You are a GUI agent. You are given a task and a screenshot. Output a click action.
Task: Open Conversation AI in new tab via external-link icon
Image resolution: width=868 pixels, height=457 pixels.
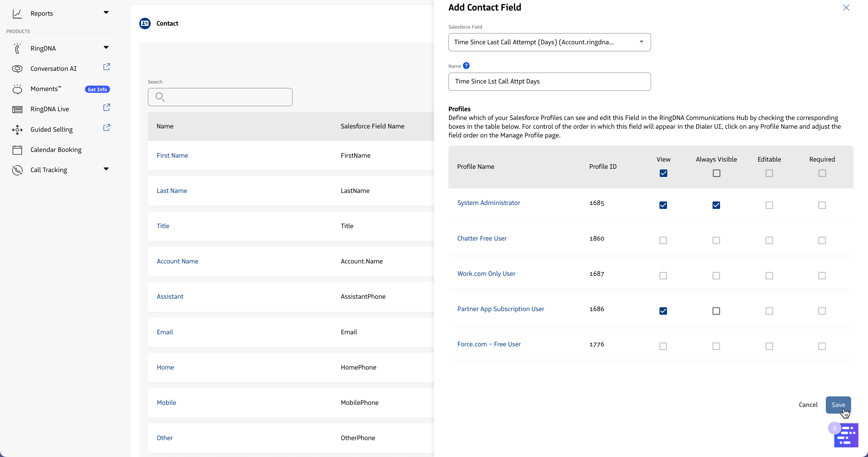[106, 67]
